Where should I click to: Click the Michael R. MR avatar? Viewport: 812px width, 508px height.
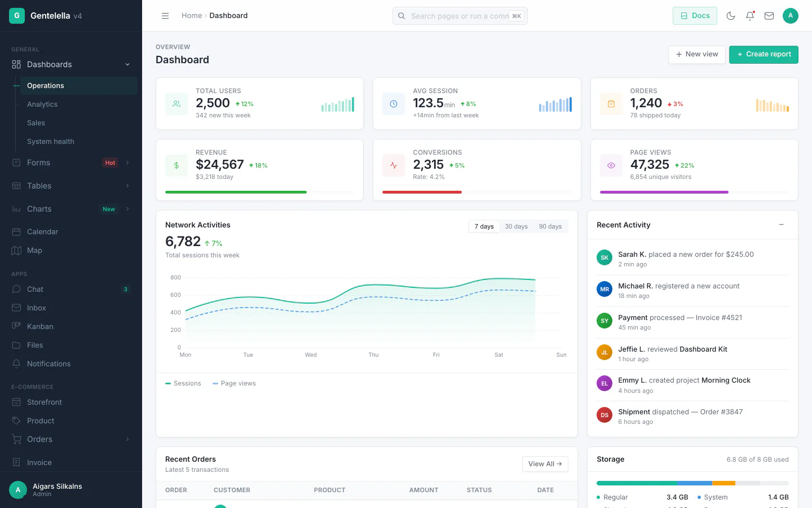click(604, 289)
